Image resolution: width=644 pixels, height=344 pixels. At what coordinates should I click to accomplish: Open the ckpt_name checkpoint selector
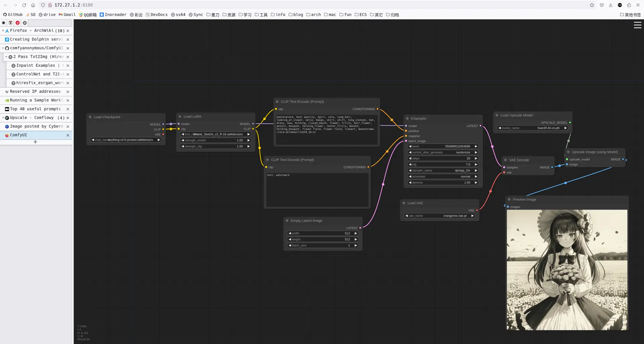126,140
